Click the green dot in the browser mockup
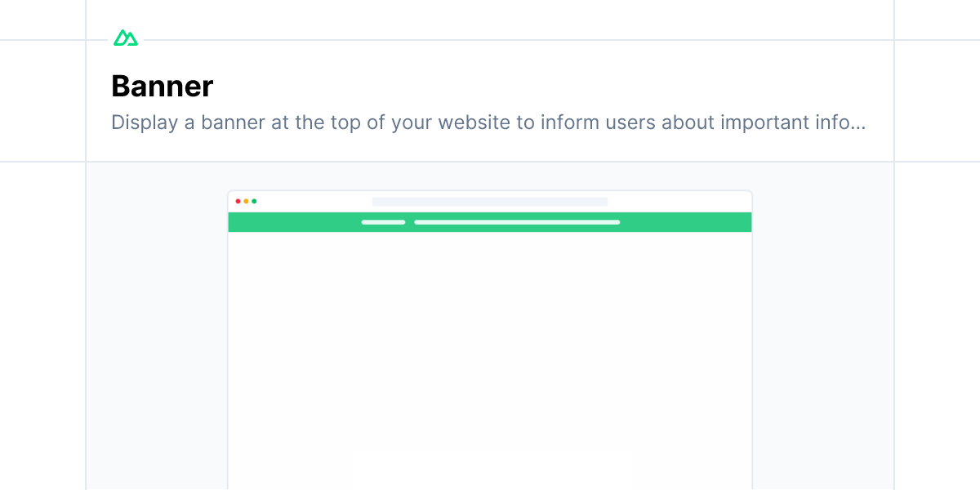 pyautogui.click(x=254, y=201)
